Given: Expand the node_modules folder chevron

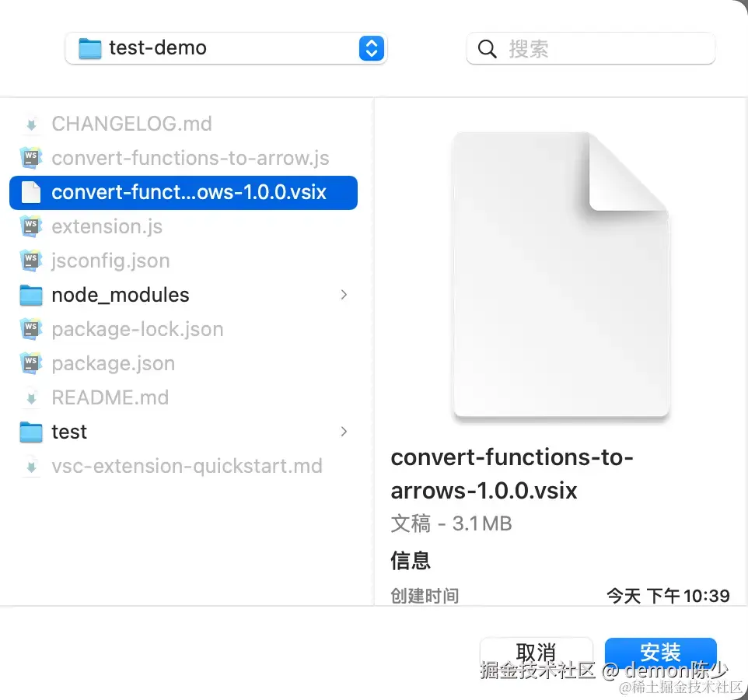Looking at the screenshot, I should 344,295.
